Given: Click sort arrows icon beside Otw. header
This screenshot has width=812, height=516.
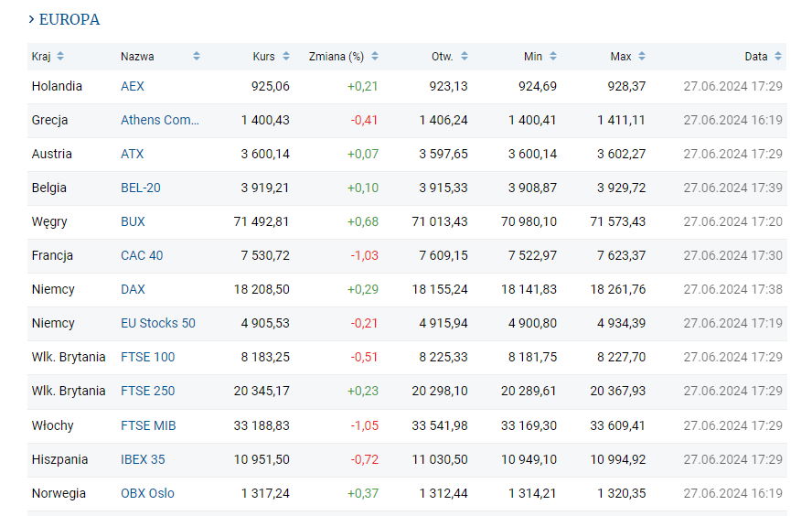Looking at the screenshot, I should [x=465, y=56].
